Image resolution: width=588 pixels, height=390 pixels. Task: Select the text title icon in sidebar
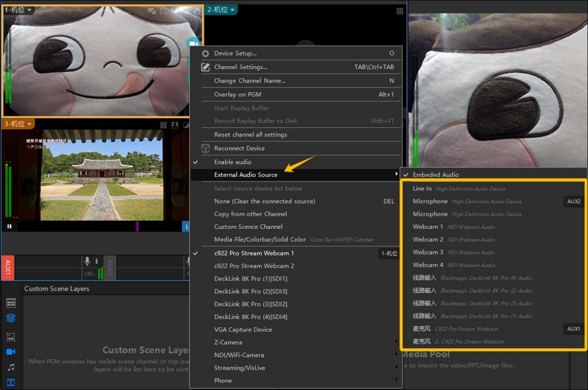point(11,382)
